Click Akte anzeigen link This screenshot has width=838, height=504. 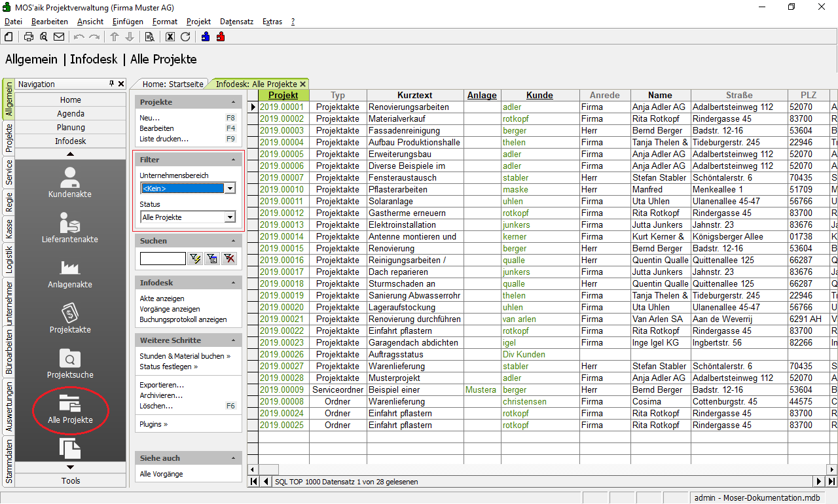(162, 298)
